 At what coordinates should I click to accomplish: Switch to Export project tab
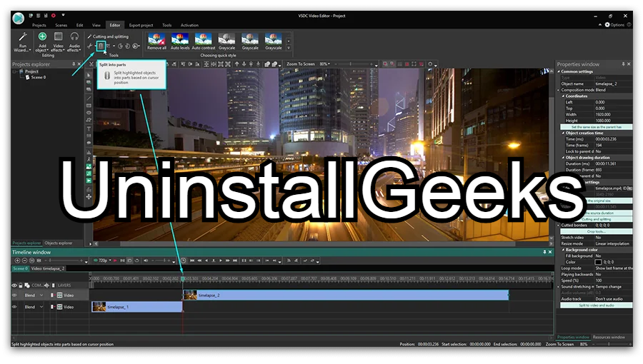pos(141,26)
